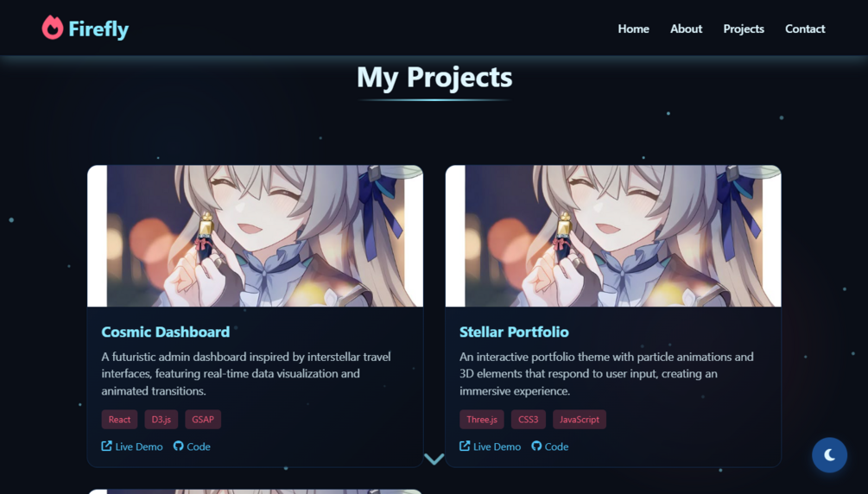Click the Stellar Portfolio project title
Image resolution: width=868 pixels, height=494 pixels.
[x=514, y=332]
